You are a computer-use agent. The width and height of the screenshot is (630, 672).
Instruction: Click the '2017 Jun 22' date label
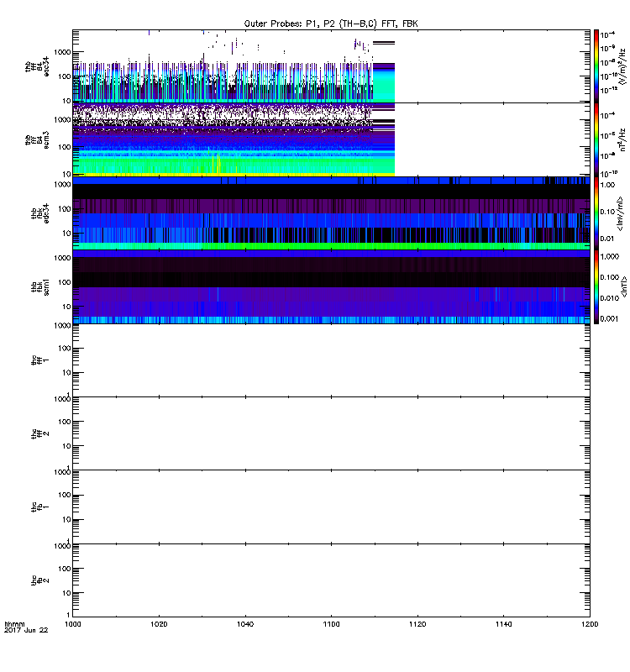[26, 630]
